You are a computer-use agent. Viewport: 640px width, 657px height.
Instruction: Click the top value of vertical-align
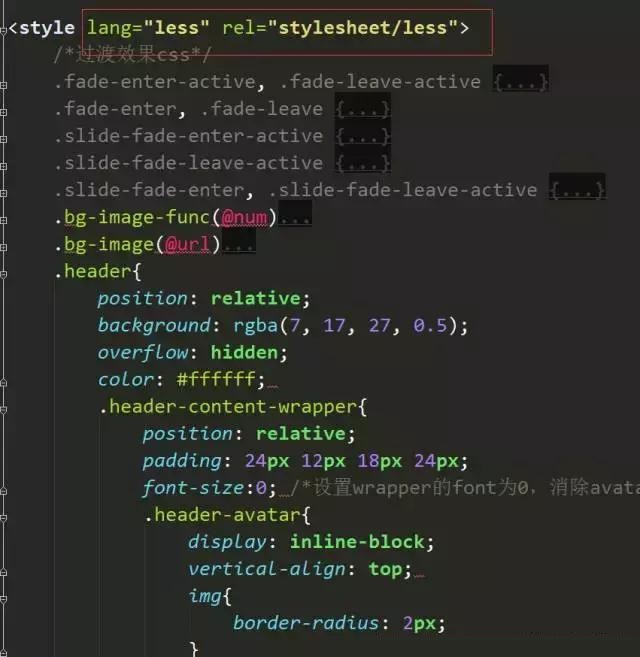pyautogui.click(x=385, y=569)
